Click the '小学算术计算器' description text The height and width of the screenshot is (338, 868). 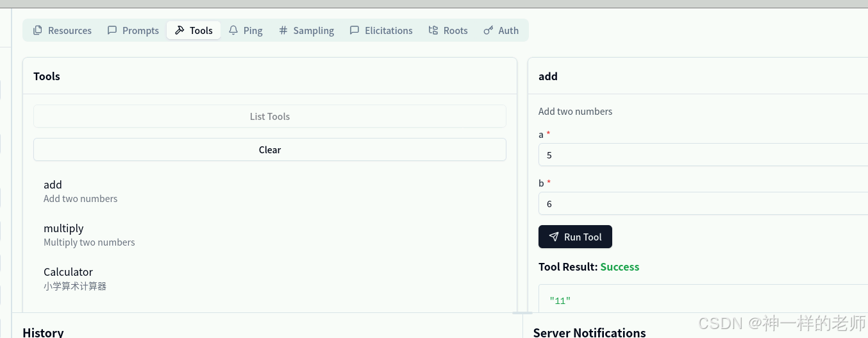tap(75, 286)
